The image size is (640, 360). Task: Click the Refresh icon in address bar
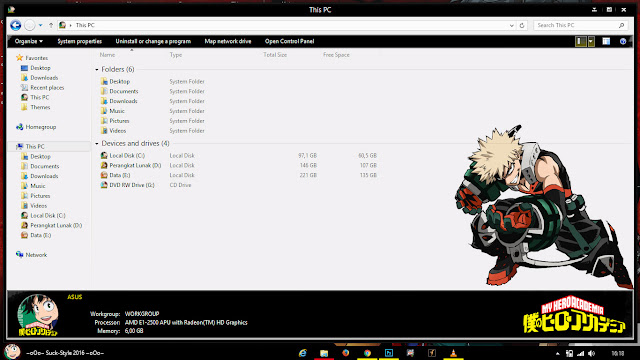pos(522,25)
